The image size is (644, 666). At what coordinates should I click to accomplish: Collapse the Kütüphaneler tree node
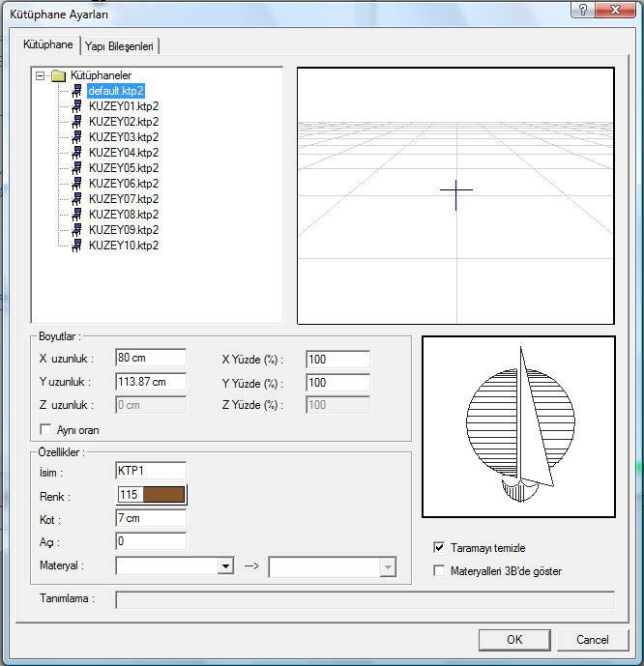(41, 76)
